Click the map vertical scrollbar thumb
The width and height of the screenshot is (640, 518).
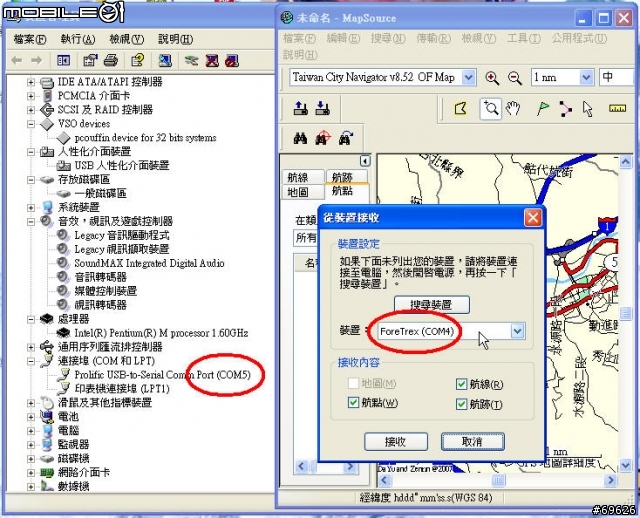point(626,313)
